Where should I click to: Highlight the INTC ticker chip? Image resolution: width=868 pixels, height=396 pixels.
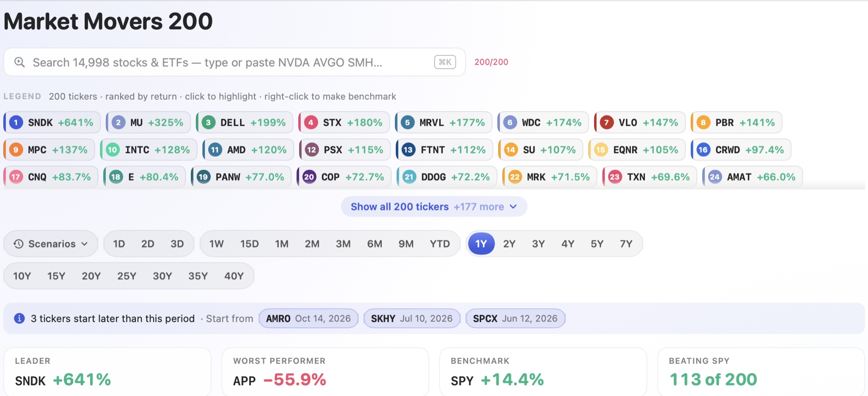pyautogui.click(x=149, y=150)
